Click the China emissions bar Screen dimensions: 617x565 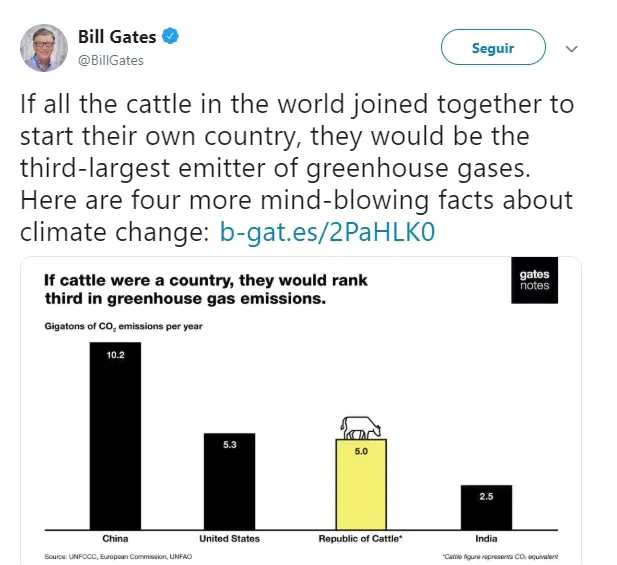[x=114, y=435]
